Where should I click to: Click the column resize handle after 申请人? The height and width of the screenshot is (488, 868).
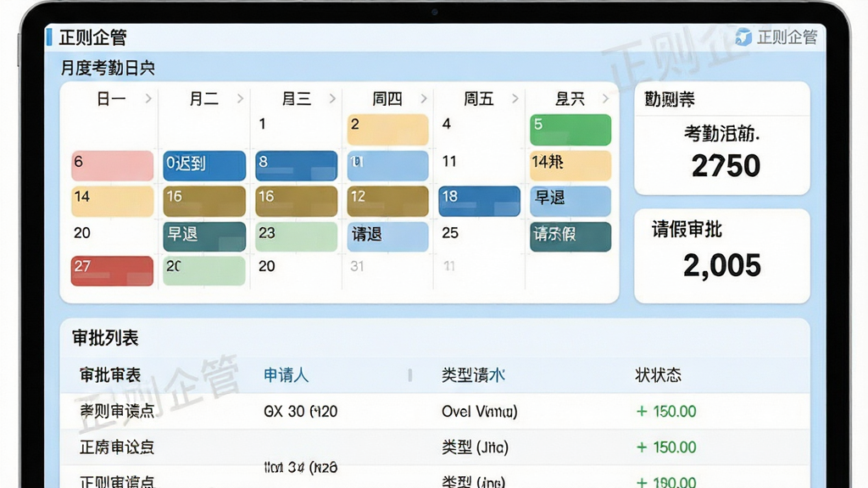[410, 375]
